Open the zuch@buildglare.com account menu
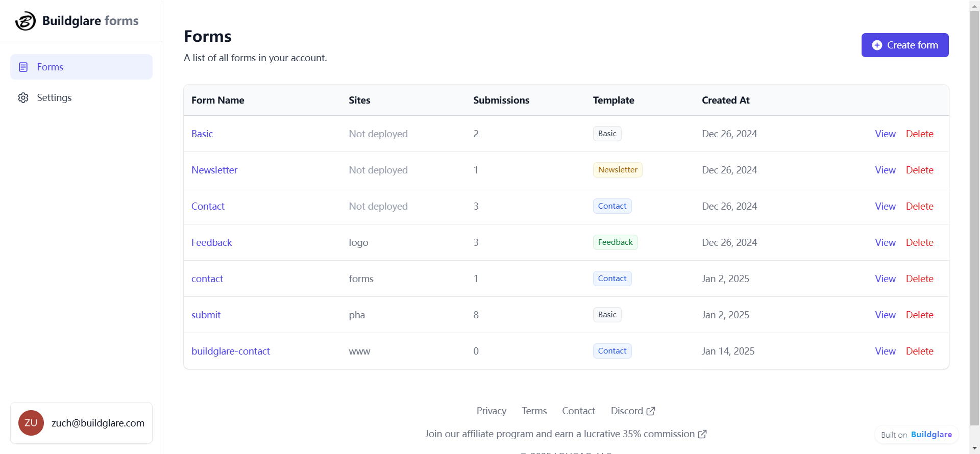This screenshot has width=980, height=454. (97, 423)
